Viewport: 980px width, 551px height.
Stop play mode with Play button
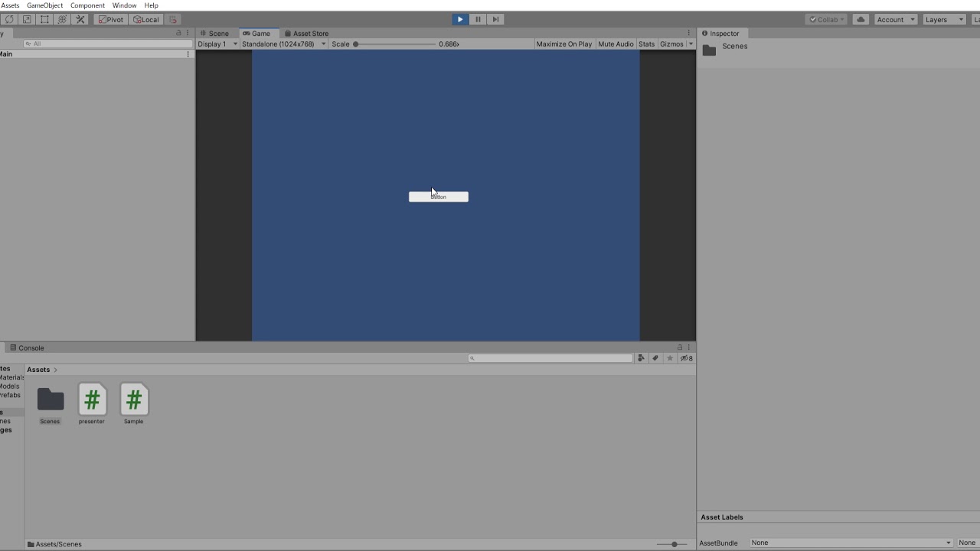(460, 19)
